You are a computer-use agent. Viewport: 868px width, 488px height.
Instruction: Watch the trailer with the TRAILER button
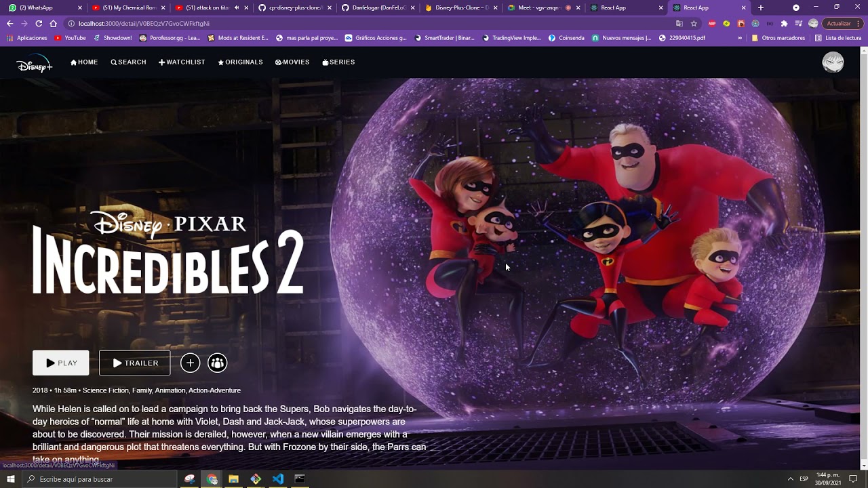point(135,363)
